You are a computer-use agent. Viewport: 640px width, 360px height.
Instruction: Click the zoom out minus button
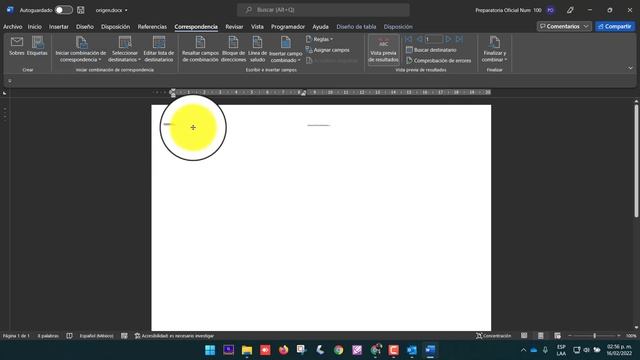570,336
